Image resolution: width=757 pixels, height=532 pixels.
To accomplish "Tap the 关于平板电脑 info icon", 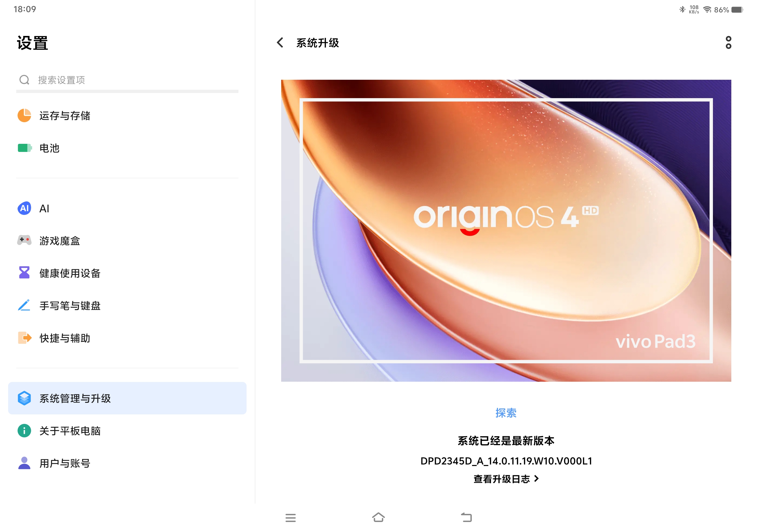I will click(24, 430).
